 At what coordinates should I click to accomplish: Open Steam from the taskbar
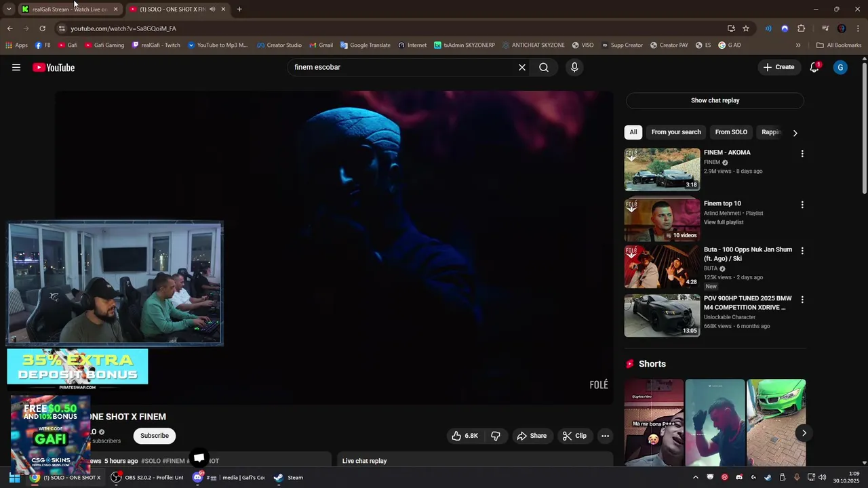tap(289, 477)
